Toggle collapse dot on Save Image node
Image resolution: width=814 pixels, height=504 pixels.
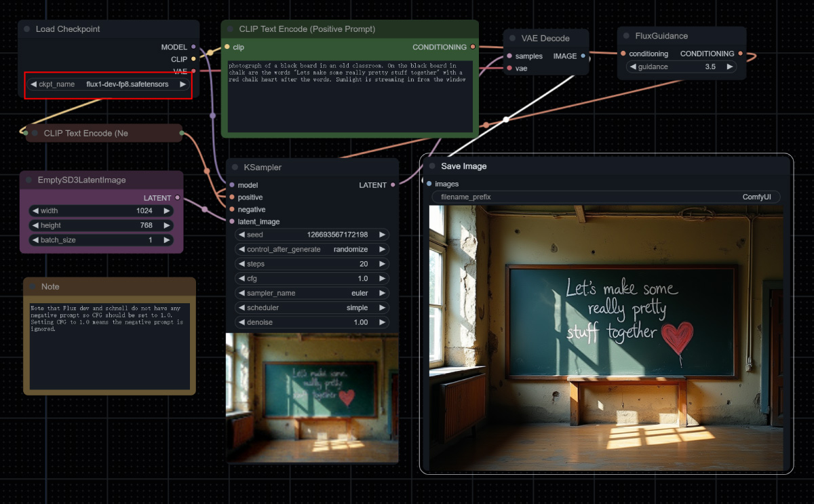pos(432,166)
